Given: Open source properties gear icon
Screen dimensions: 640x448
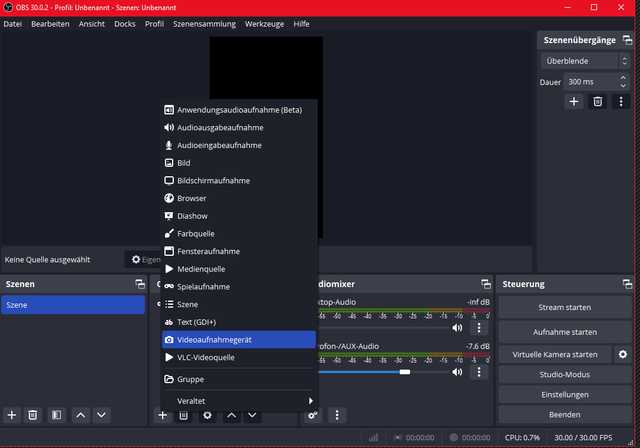Looking at the screenshot, I should 207,415.
